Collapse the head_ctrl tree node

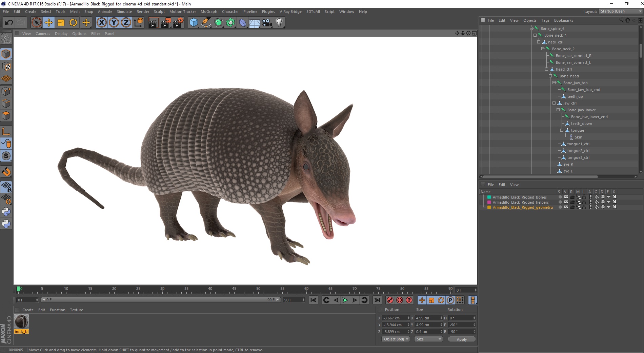pyautogui.click(x=546, y=69)
